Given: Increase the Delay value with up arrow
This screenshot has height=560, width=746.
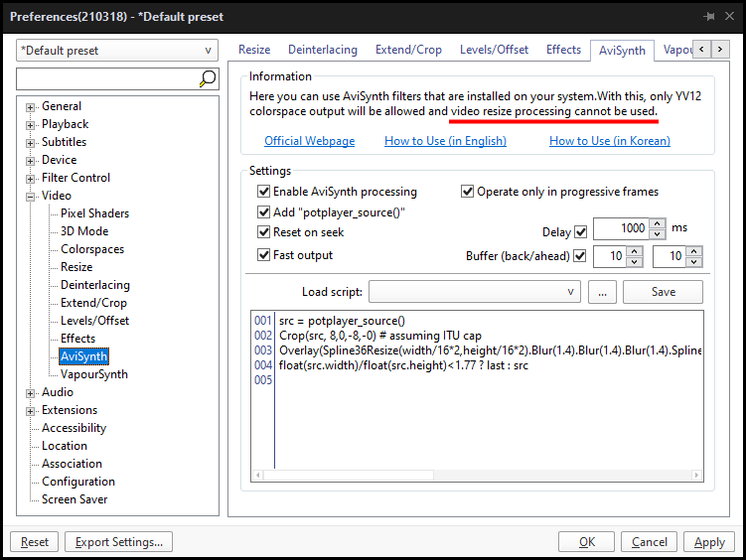Looking at the screenshot, I should tap(657, 223).
